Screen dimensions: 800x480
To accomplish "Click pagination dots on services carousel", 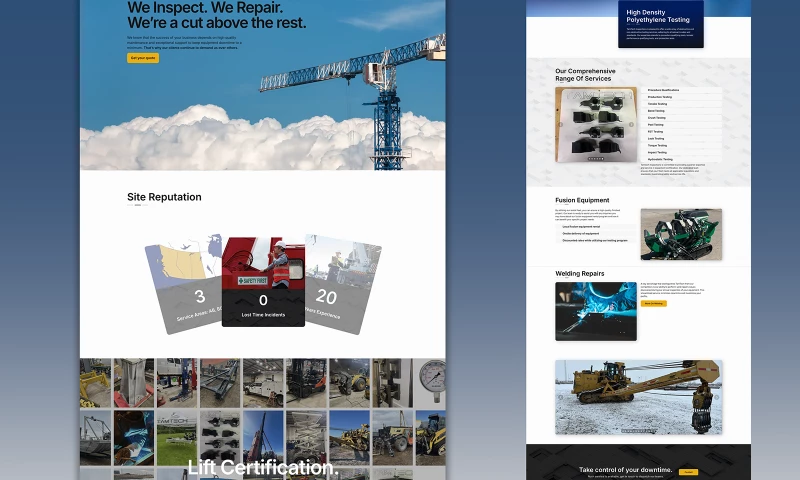I will 596,159.
